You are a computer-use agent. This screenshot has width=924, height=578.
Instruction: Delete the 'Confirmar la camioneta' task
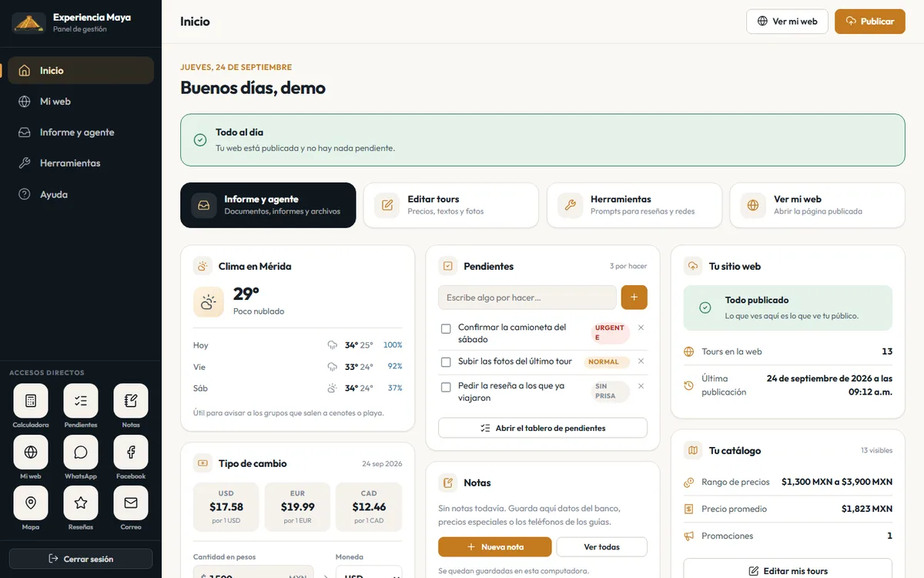tap(641, 328)
